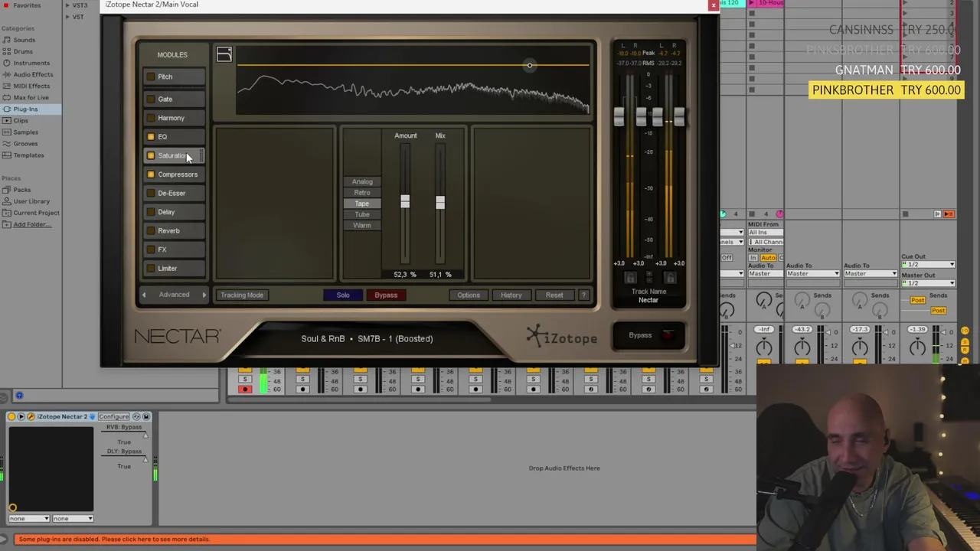This screenshot has width=980, height=551.
Task: Click the device Configure button
Action: (113, 416)
